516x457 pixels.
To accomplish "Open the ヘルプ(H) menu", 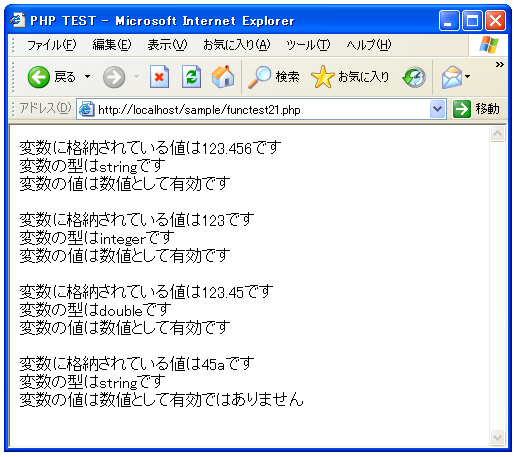I will (x=369, y=45).
